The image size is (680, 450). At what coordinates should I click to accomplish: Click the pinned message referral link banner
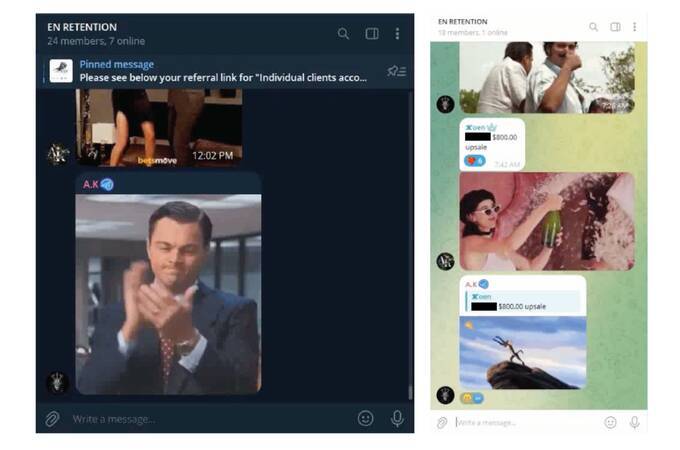[x=220, y=71]
